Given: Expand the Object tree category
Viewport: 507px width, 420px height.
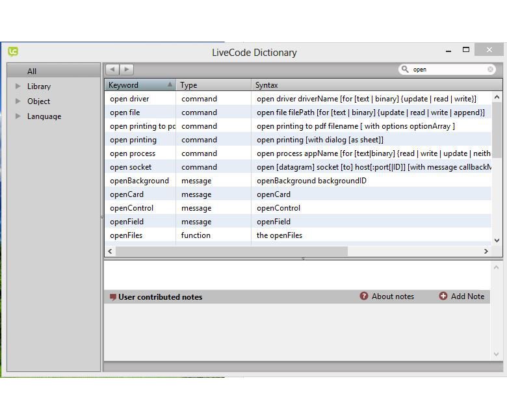Looking at the screenshot, I should pos(18,101).
